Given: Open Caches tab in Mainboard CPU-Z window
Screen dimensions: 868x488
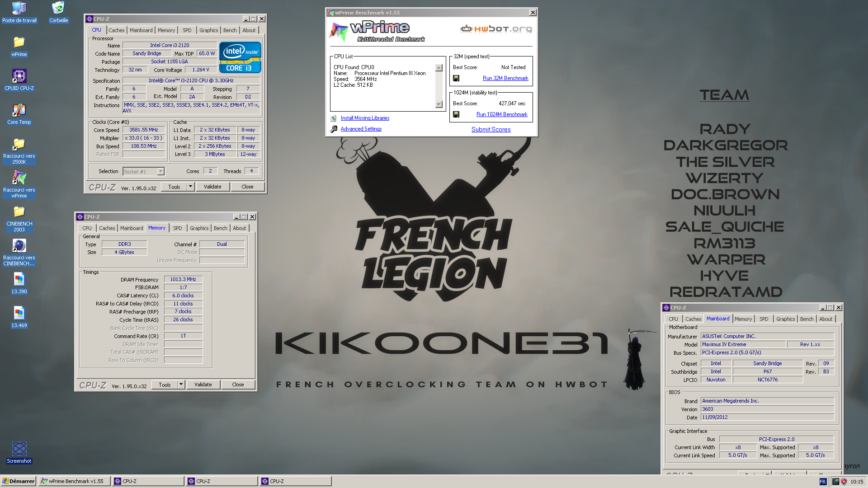Looking at the screenshot, I should coord(693,319).
